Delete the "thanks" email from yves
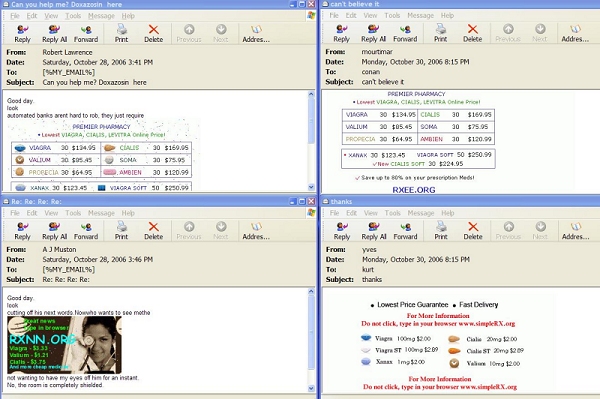The image size is (600, 399). coord(473,231)
